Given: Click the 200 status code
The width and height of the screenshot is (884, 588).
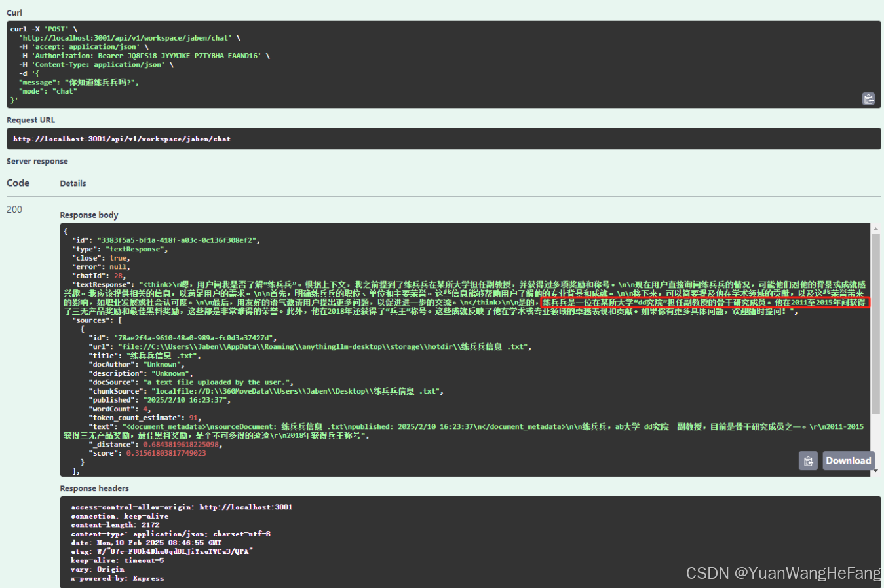Looking at the screenshot, I should 14,210.
